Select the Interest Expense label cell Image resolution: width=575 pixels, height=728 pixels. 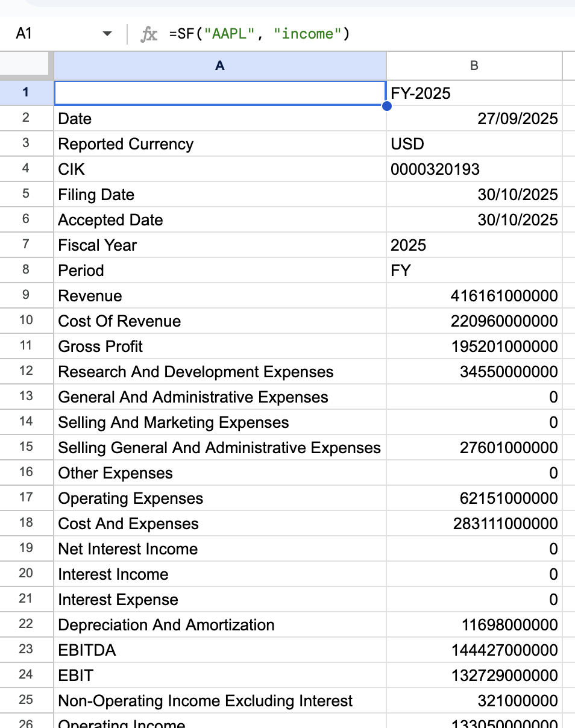coord(220,599)
